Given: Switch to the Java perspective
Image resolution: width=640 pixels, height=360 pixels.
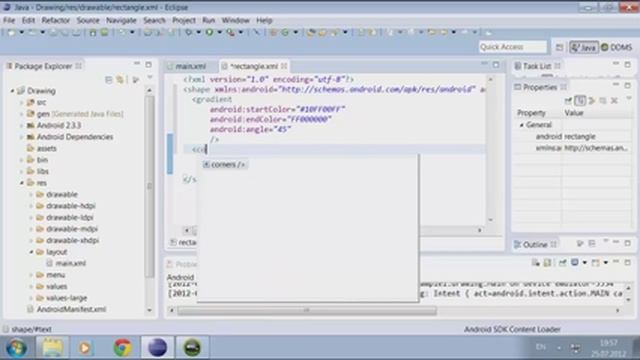Looking at the screenshot, I should [x=584, y=47].
